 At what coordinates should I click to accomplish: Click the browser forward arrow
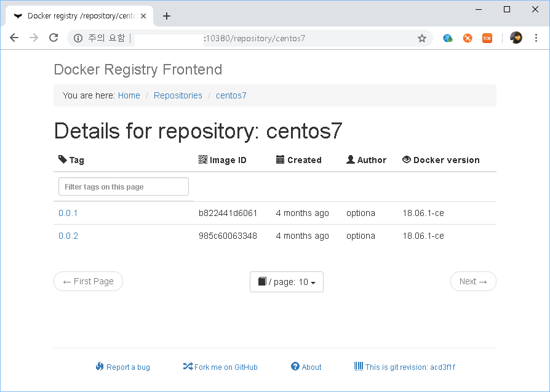(34, 38)
